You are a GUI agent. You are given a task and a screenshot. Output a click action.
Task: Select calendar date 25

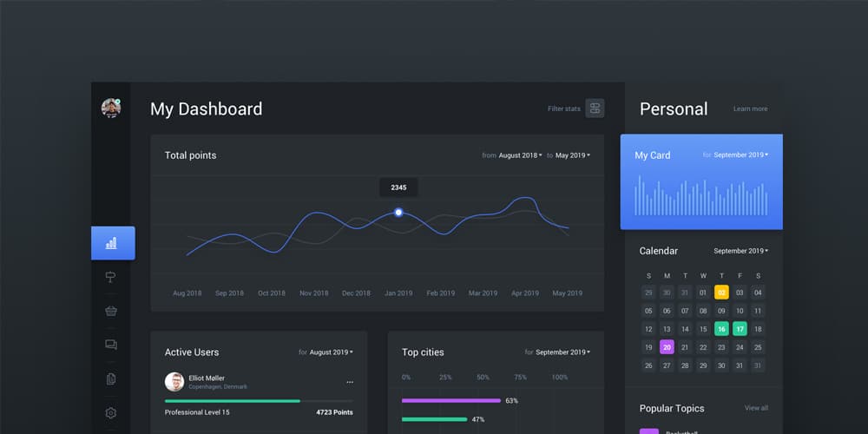tap(758, 347)
